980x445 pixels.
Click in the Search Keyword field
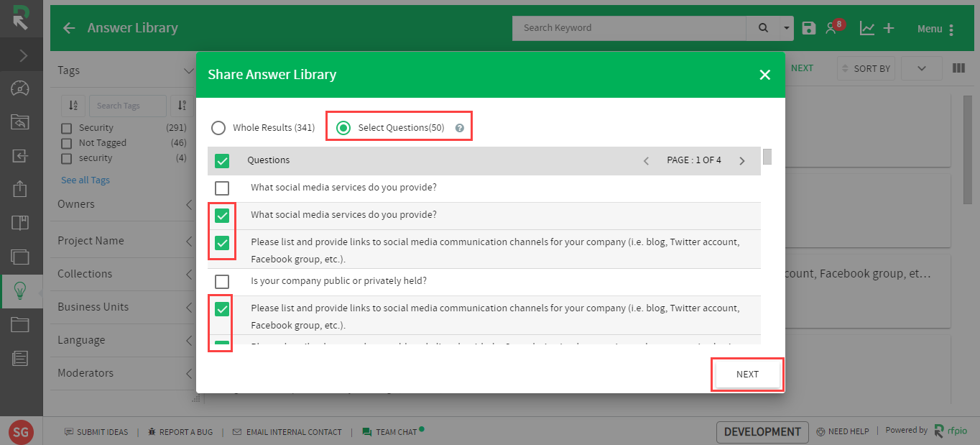point(629,28)
